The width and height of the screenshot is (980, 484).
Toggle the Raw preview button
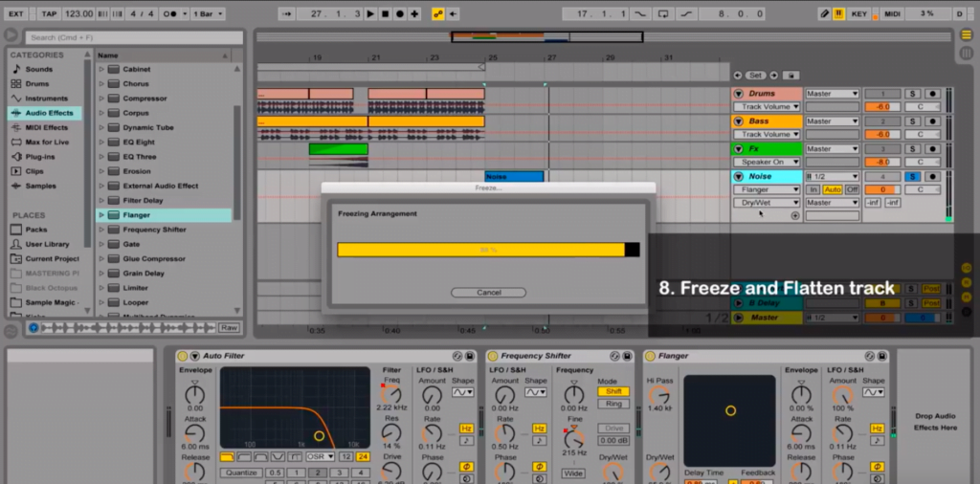pyautogui.click(x=228, y=328)
